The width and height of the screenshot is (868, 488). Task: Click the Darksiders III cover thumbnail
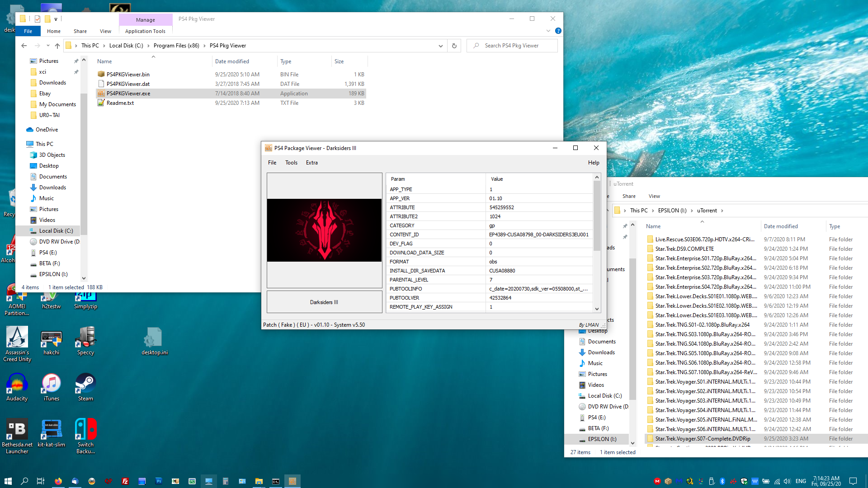324,230
